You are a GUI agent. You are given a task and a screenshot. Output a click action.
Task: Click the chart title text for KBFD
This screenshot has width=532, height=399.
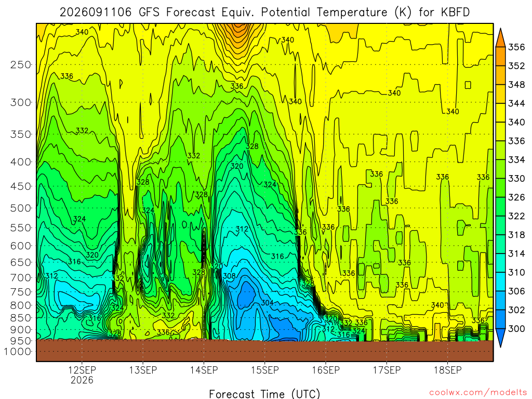pos(264,12)
